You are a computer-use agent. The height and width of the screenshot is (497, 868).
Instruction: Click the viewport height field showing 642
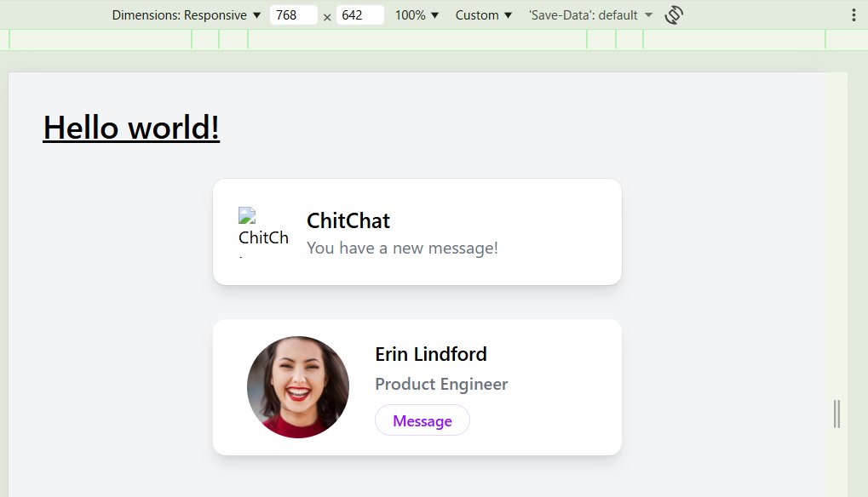pyautogui.click(x=359, y=15)
